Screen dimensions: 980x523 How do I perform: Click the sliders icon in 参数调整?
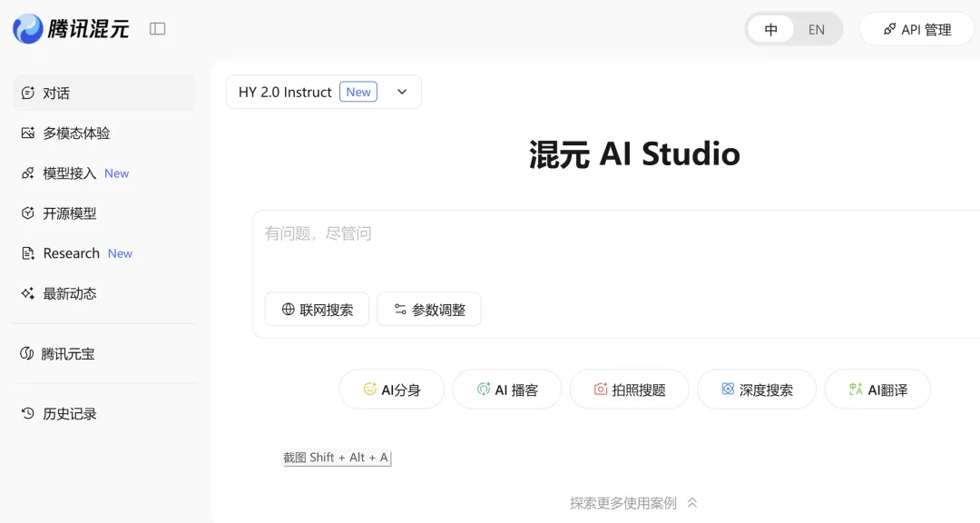400,309
